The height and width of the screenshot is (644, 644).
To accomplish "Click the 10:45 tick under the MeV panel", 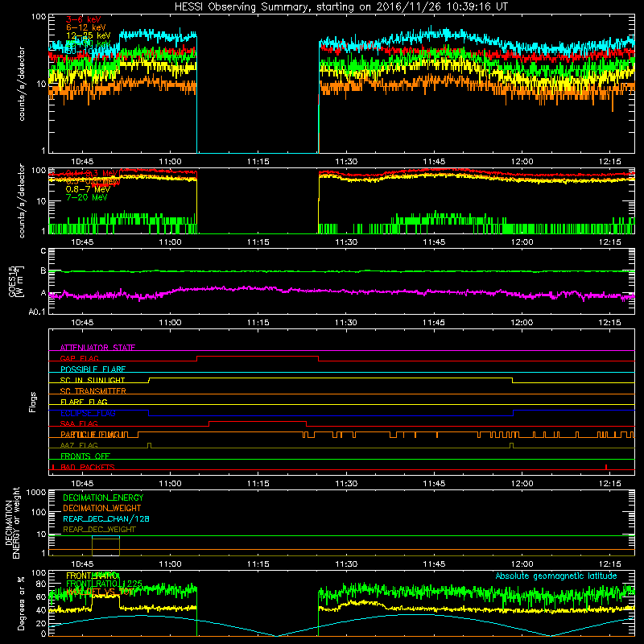I will 82,242.
